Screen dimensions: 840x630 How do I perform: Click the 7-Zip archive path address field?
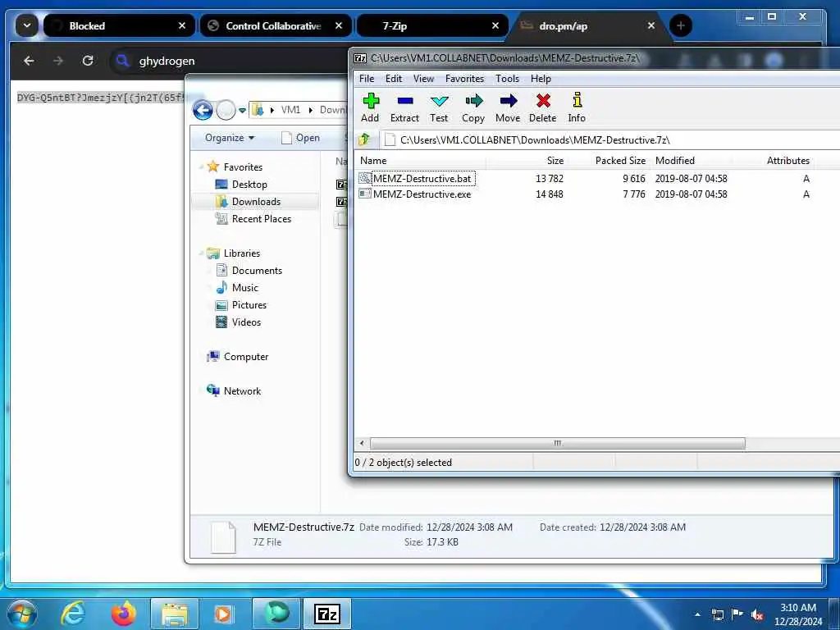pos(610,139)
